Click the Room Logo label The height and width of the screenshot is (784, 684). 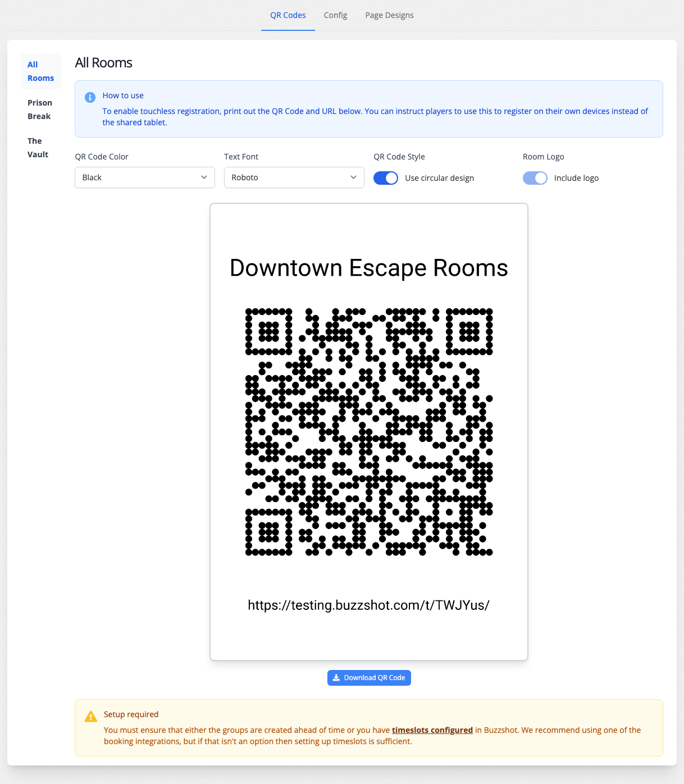[544, 157]
